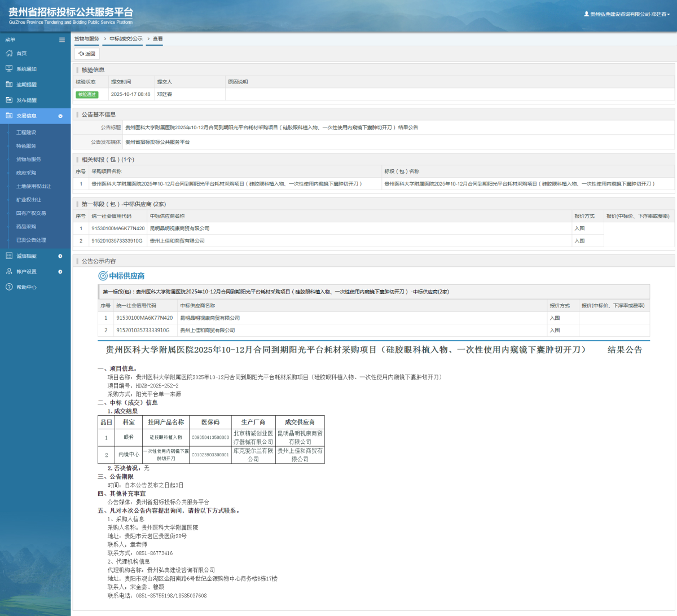Expand the 帐户设置 submenu arrow
The width and height of the screenshot is (677, 616).
[x=60, y=272]
